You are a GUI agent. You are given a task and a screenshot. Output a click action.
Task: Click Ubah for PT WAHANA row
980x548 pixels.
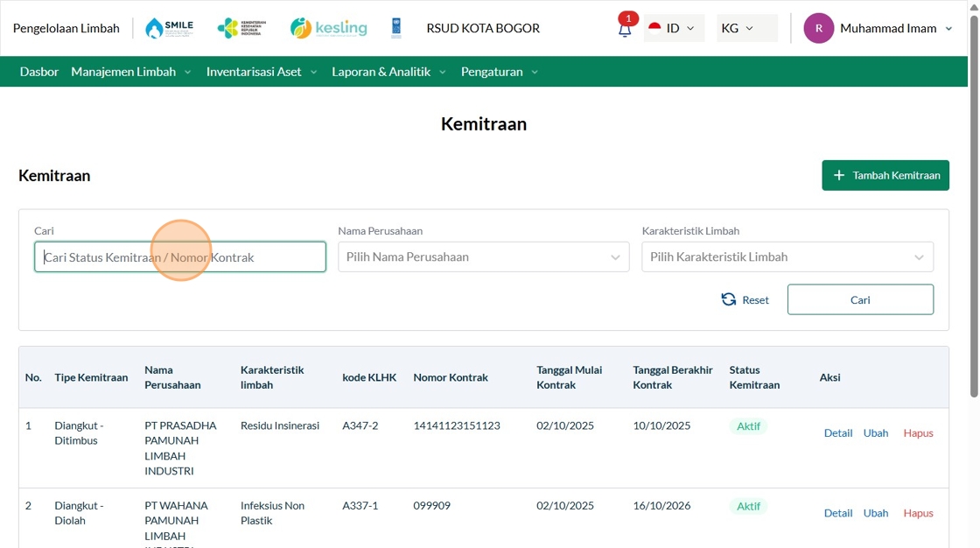click(x=876, y=513)
